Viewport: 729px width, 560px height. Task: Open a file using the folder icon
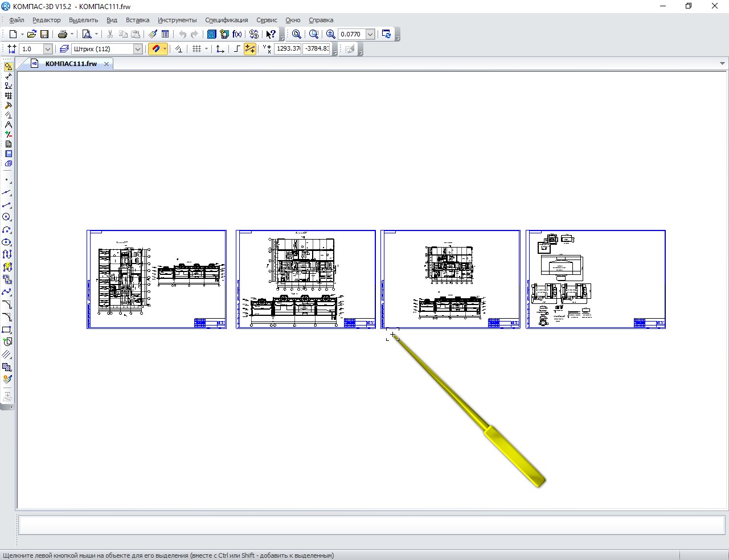(32, 34)
